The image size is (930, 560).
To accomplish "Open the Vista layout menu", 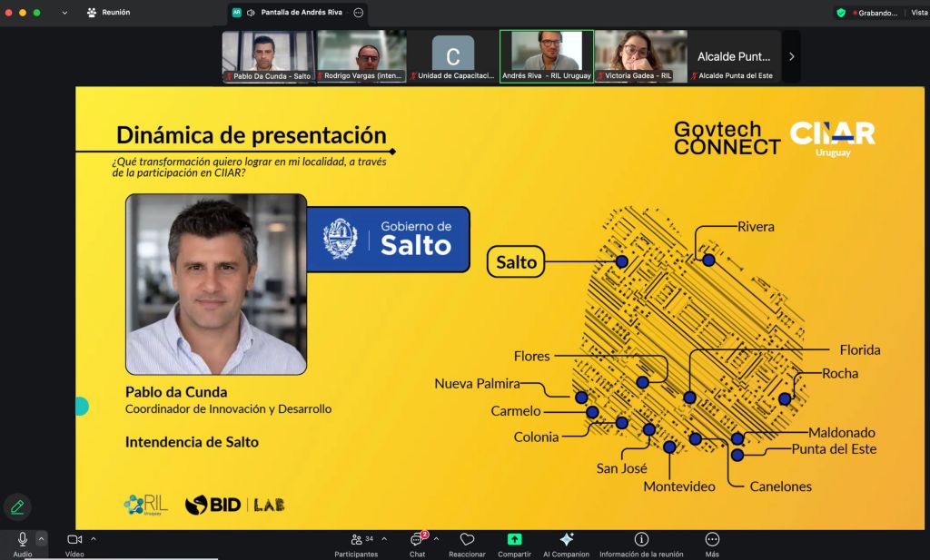I will (918, 13).
